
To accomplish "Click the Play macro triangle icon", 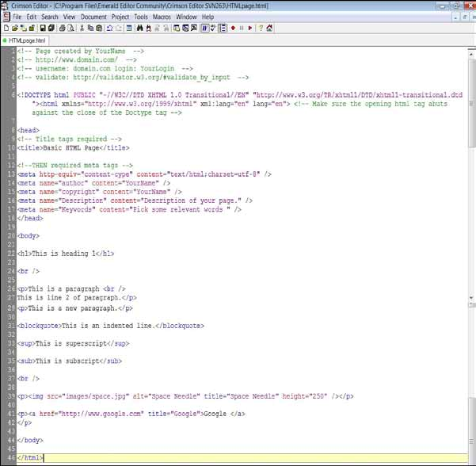I will point(250,28).
